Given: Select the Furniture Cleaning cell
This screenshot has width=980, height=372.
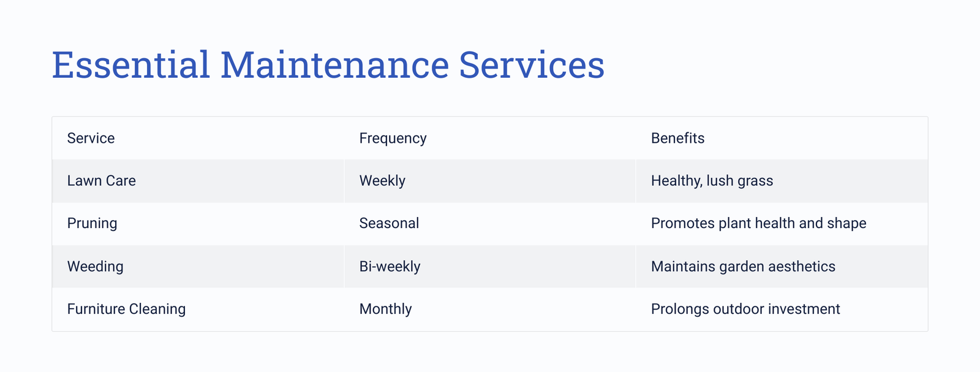Looking at the screenshot, I should [x=198, y=309].
